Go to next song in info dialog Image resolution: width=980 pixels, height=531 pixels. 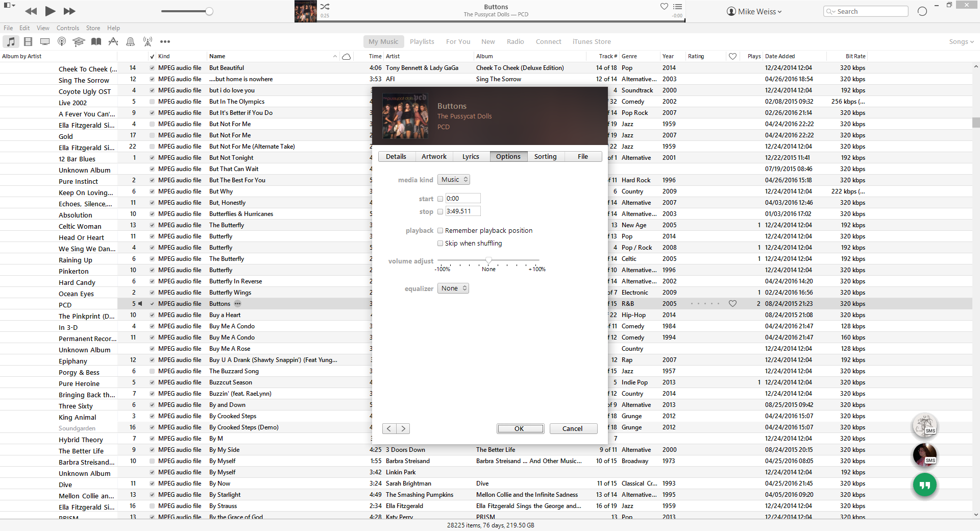[x=403, y=428]
